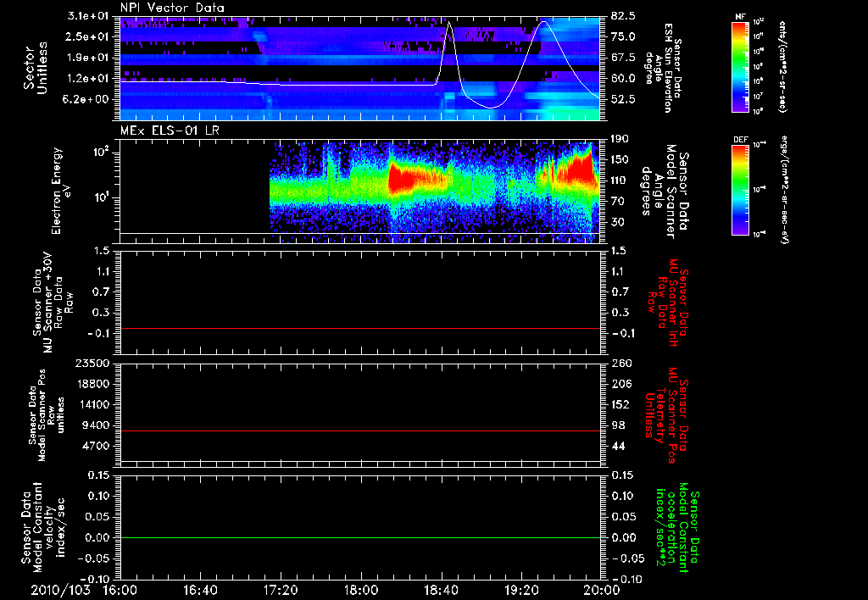Click the 52.5 sun elevation tick
This screenshot has height=600, width=868.
[623, 99]
